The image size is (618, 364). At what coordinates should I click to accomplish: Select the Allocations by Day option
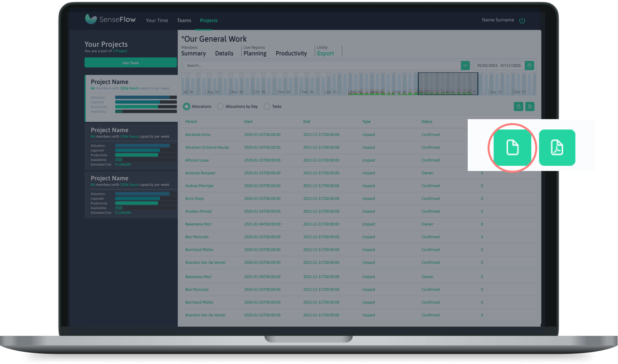coord(220,107)
